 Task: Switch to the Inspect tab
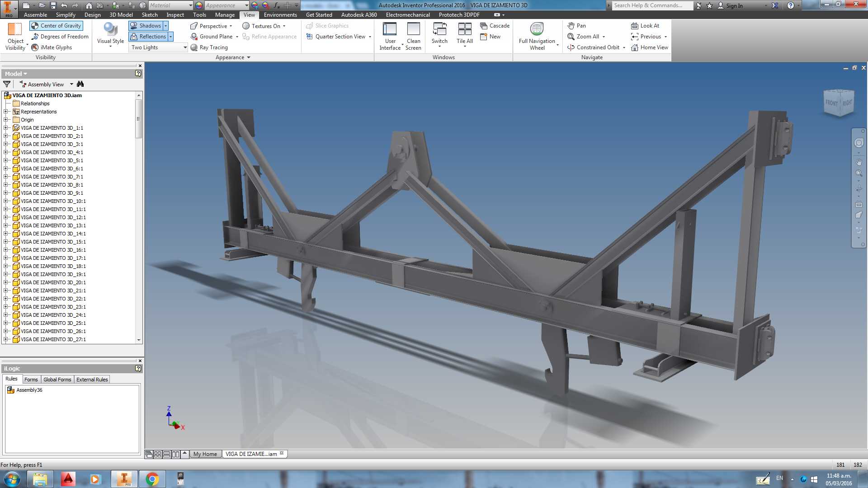point(175,15)
